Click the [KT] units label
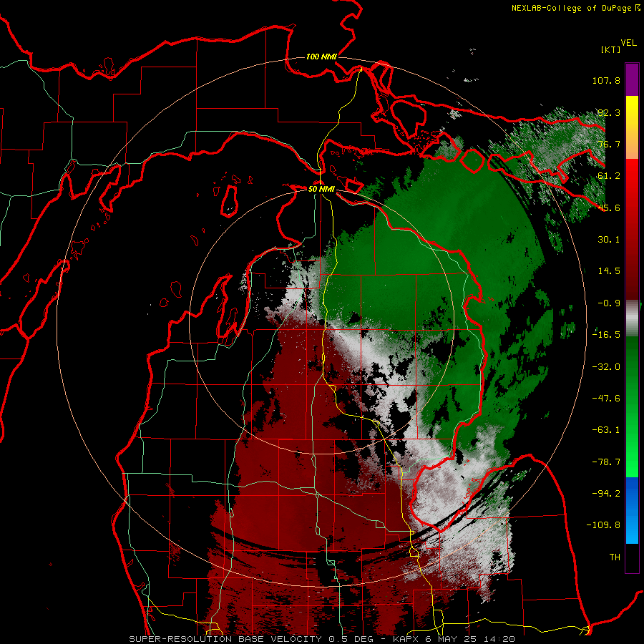 611,49
